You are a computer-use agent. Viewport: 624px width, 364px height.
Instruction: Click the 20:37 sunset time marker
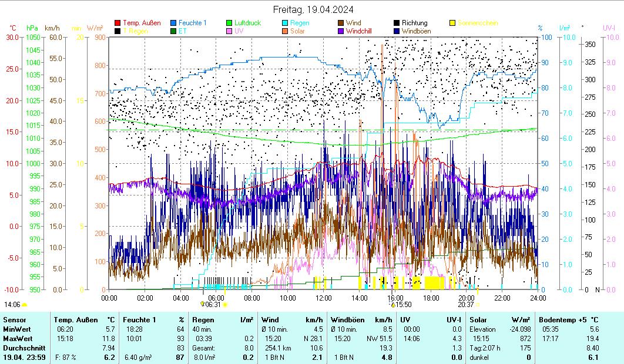pos(465,304)
